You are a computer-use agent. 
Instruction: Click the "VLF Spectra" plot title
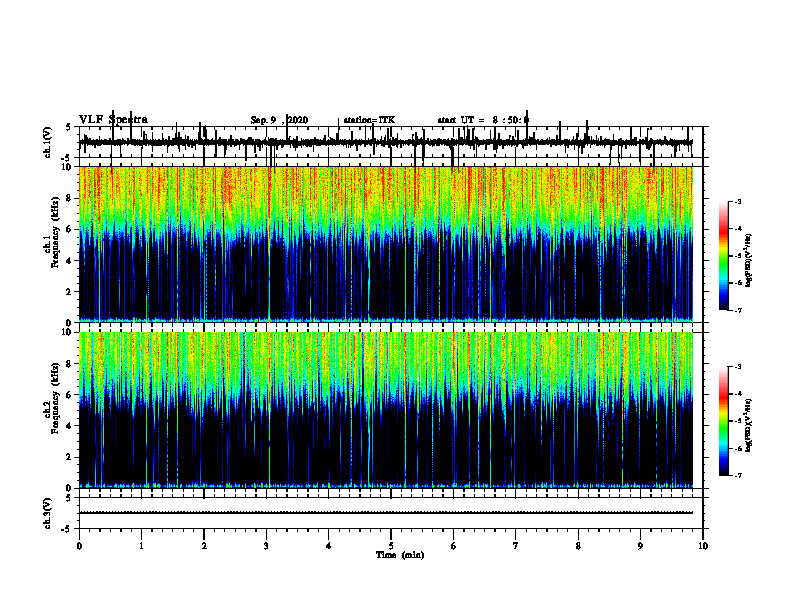click(x=113, y=120)
